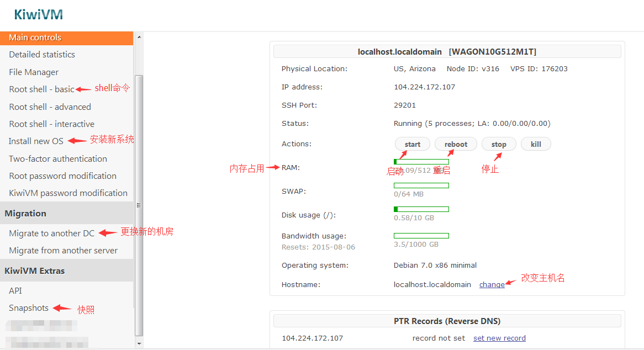This screenshot has height=350, width=644.
Task: Open the File Manager
Action: pyautogui.click(x=34, y=72)
